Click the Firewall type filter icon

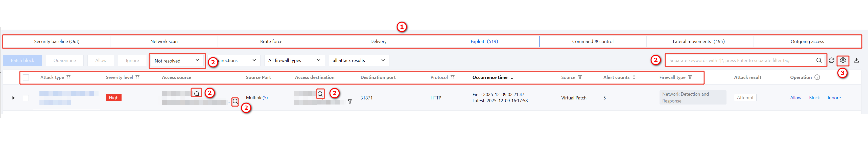pyautogui.click(x=690, y=77)
